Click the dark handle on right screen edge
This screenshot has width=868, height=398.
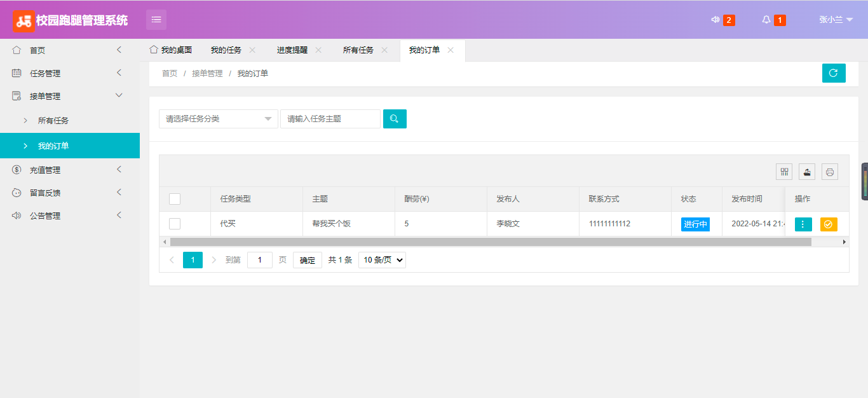[x=865, y=182]
